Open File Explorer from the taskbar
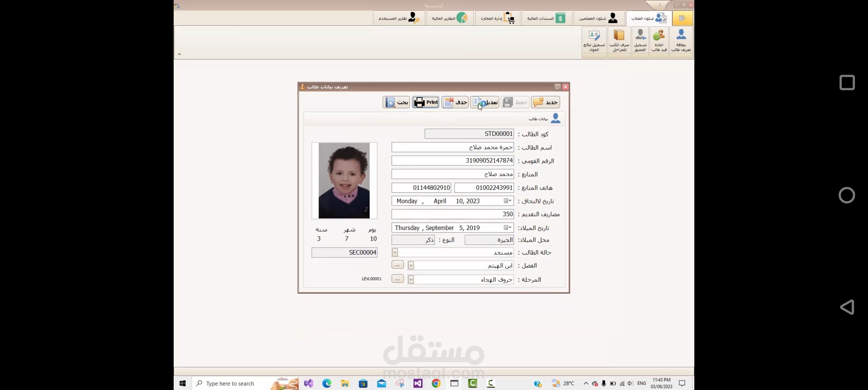The image size is (868, 390). tap(345, 383)
